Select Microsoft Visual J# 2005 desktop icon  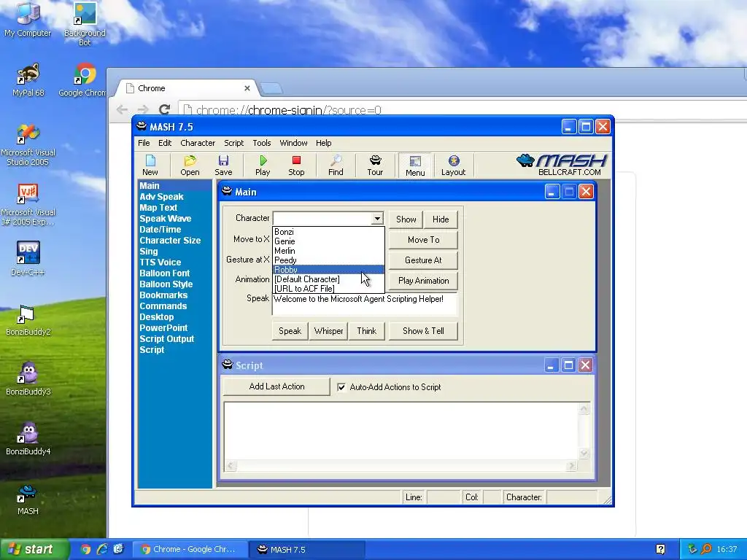(x=28, y=205)
